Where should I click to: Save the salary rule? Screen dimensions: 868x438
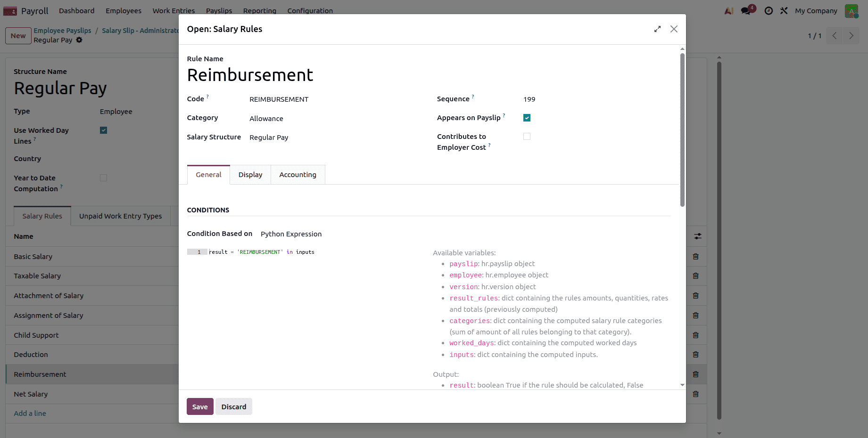click(200, 406)
